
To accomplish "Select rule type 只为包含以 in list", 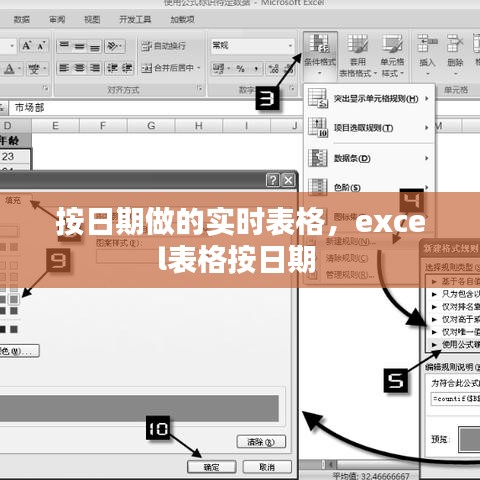I will coord(453,294).
